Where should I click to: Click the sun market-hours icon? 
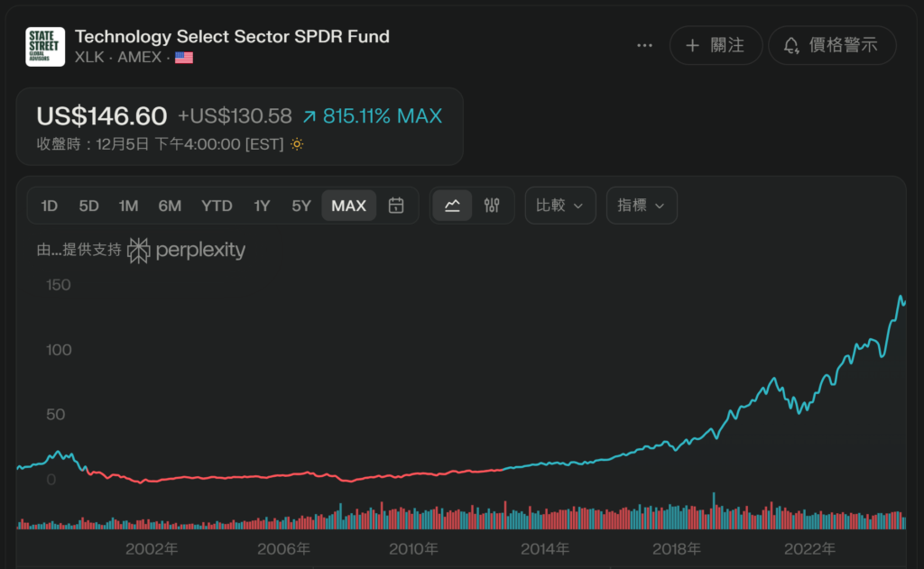(x=297, y=144)
